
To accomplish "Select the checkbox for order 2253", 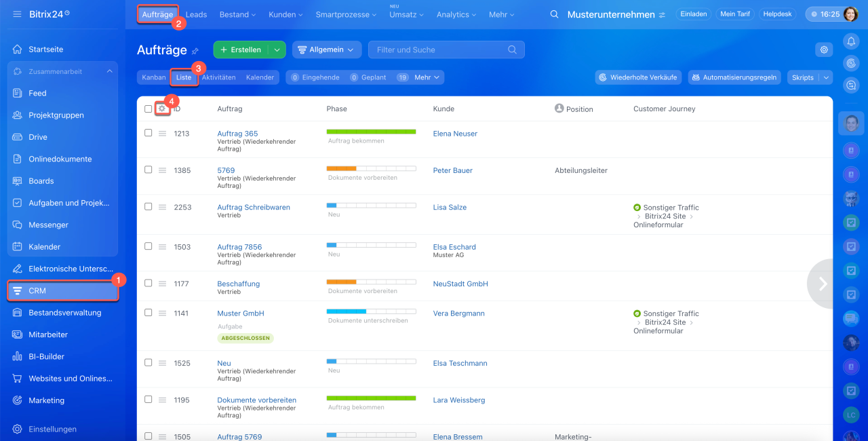I will [149, 207].
